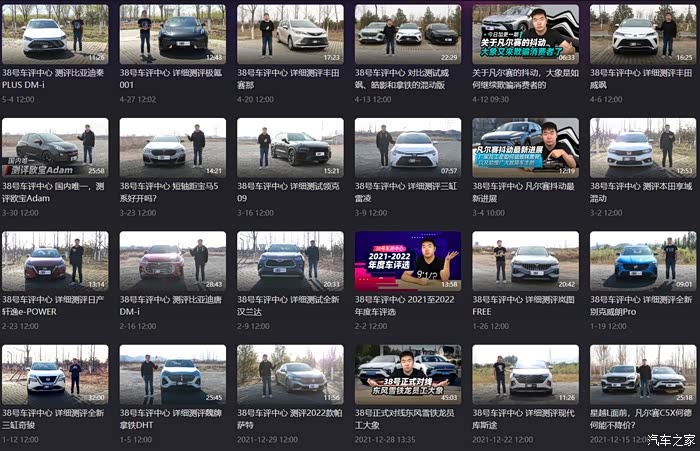Click title '38号车评中心 测评比亚迪唐DM-i'

(x=171, y=305)
